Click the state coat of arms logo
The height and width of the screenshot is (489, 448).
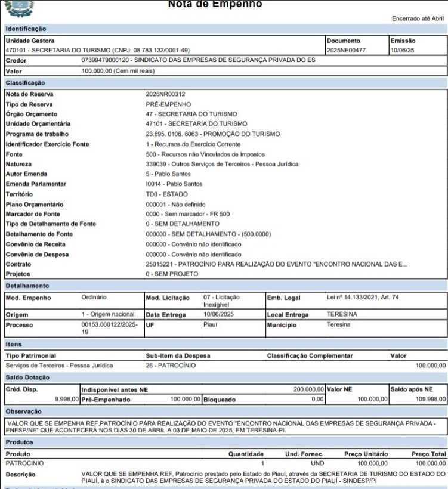tap(20, 8)
